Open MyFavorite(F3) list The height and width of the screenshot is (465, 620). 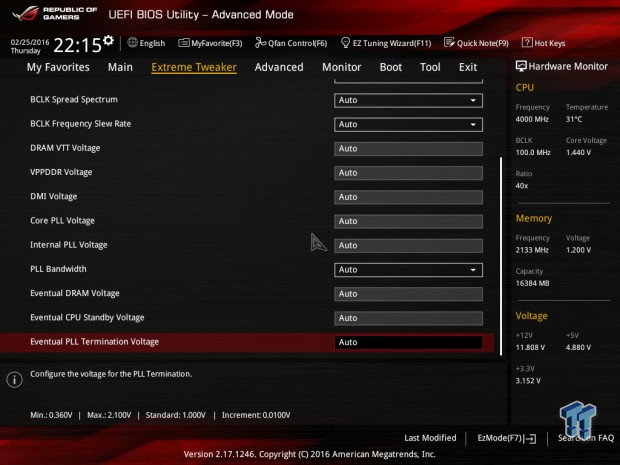click(210, 43)
